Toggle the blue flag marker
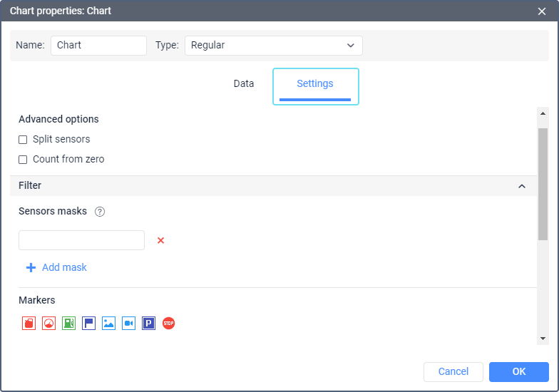 (88, 324)
